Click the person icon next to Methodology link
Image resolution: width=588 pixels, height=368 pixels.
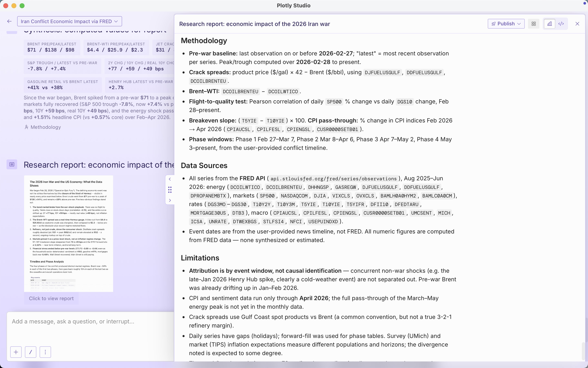27,127
